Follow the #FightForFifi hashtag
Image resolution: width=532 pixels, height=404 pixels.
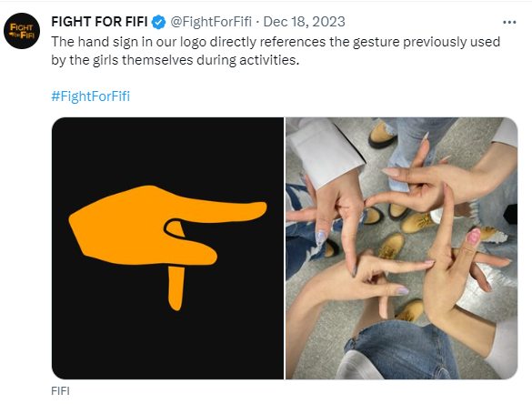tap(91, 96)
